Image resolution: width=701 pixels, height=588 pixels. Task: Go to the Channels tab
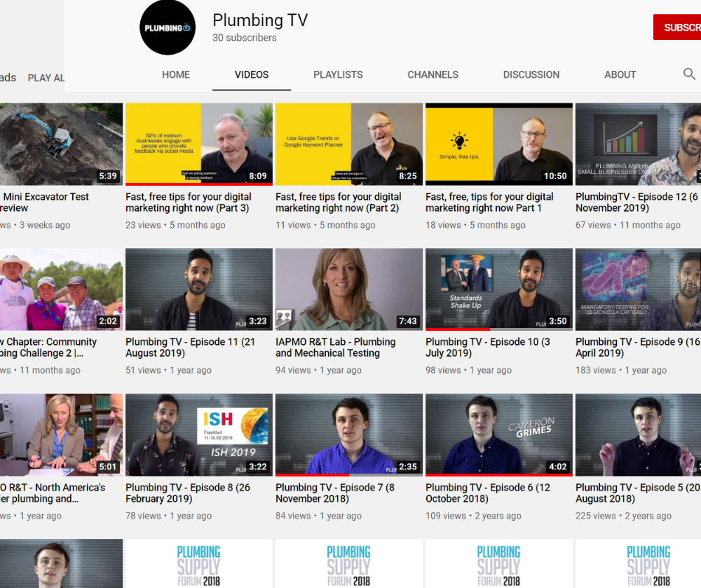[433, 74]
